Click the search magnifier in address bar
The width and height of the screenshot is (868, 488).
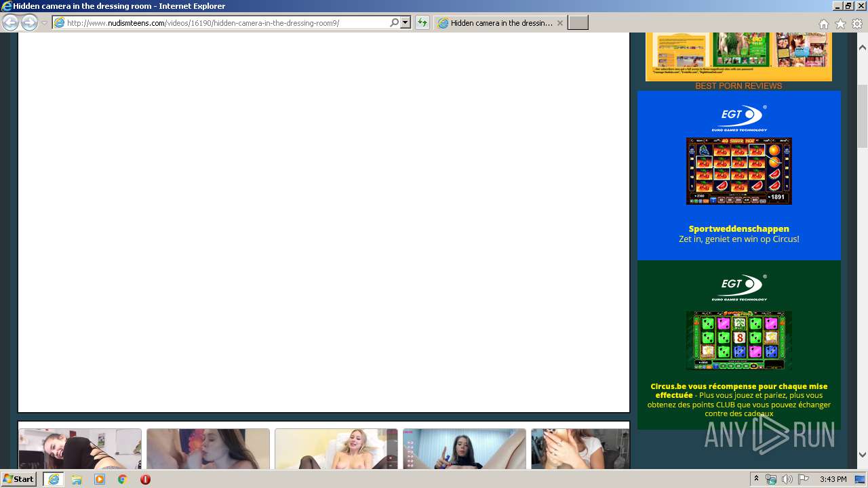coord(394,22)
